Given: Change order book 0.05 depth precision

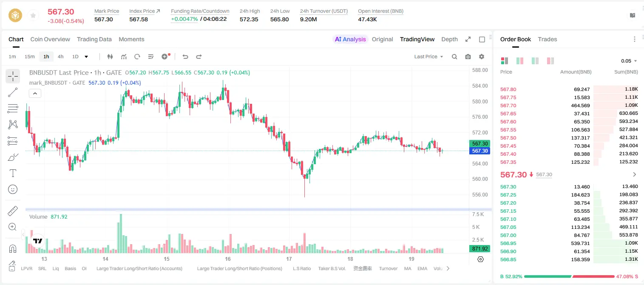Looking at the screenshot, I should pos(629,61).
